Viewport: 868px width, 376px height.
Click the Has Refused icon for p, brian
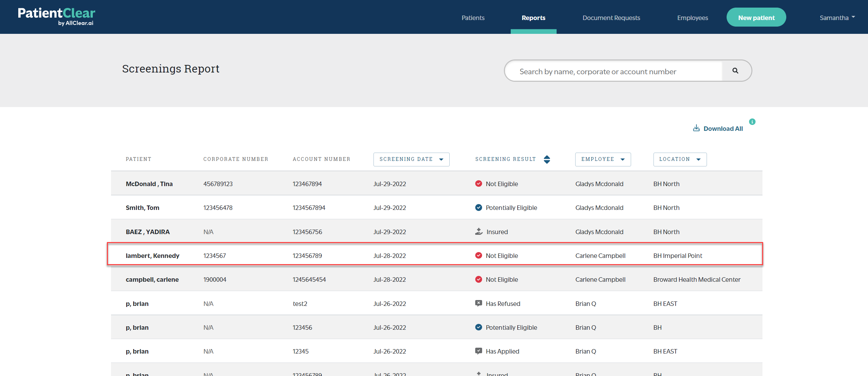(478, 303)
